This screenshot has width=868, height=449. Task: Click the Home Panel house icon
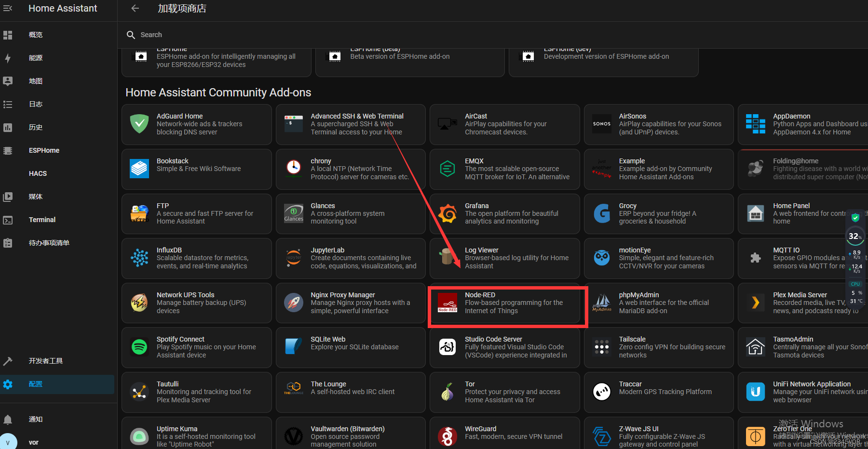coord(756,213)
